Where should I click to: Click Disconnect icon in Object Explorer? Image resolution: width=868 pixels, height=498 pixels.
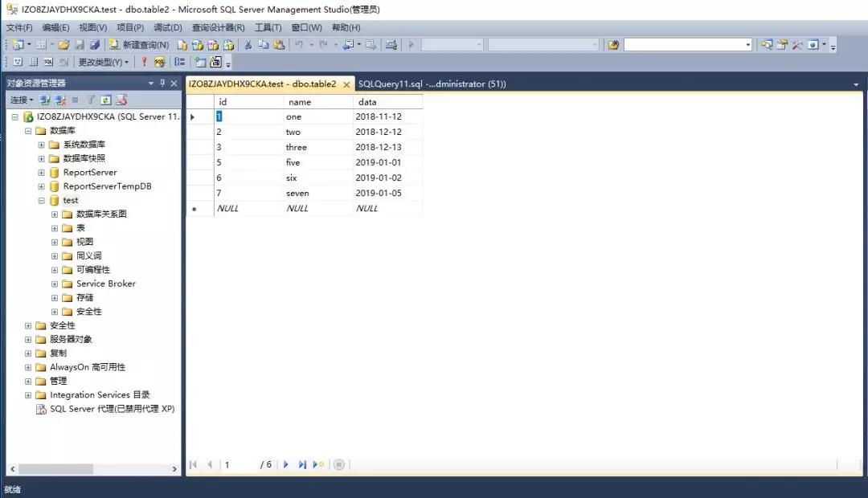[61, 100]
